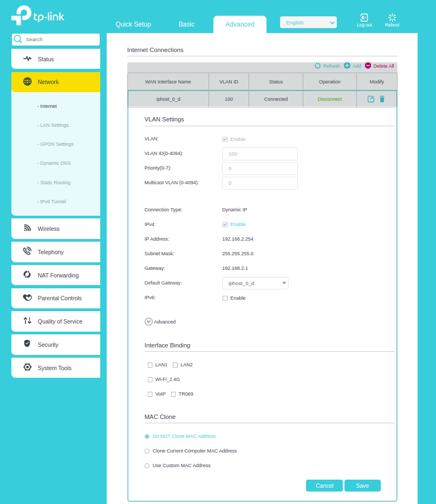This screenshot has width=436, height=504.
Task: Click the Reboot icon
Action: (x=392, y=18)
